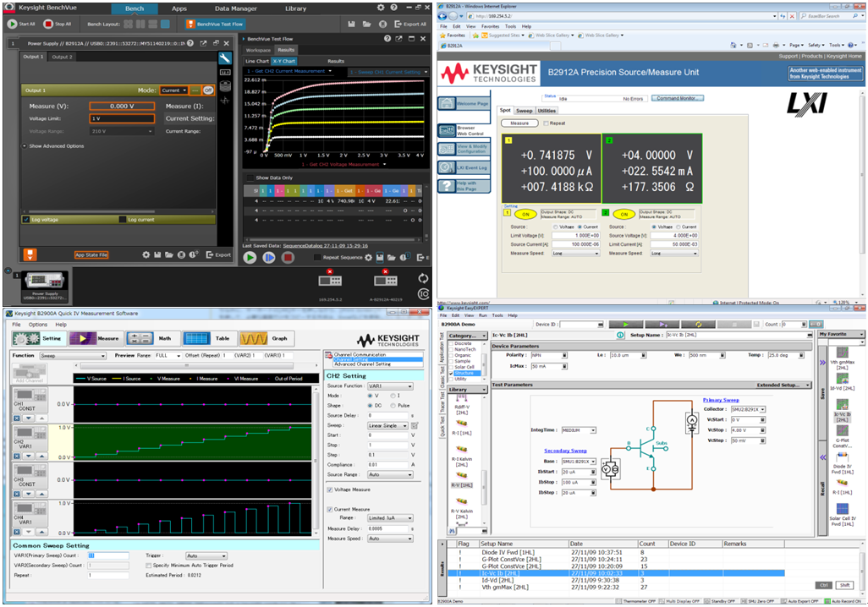The width and height of the screenshot is (868, 607).
Task: Open channel 1 Measure Speed dropdown
Action: click(x=575, y=254)
